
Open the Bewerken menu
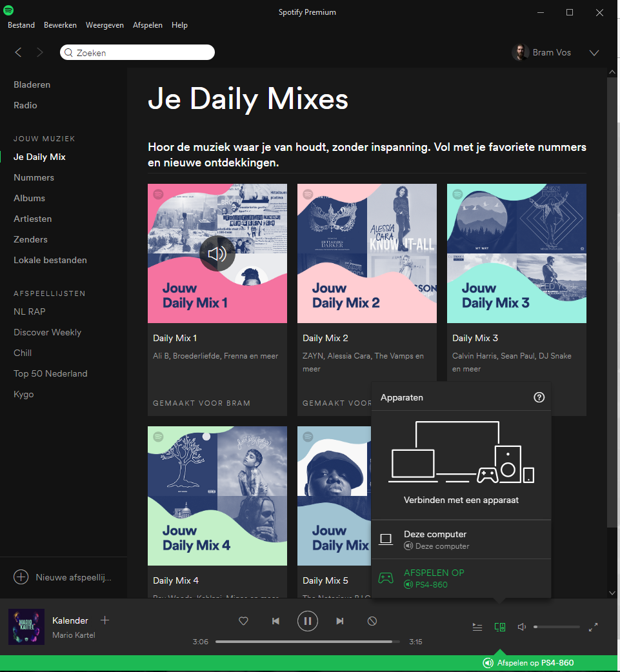pos(60,25)
